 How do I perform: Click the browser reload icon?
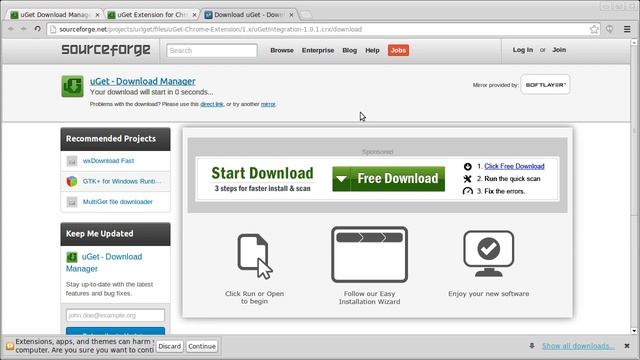37,29
